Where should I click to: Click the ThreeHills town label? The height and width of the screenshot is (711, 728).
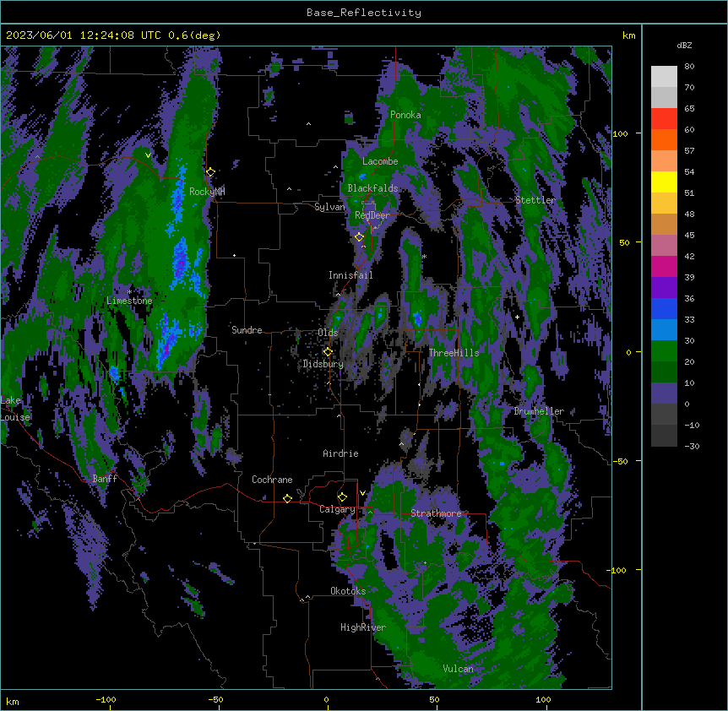point(454,353)
